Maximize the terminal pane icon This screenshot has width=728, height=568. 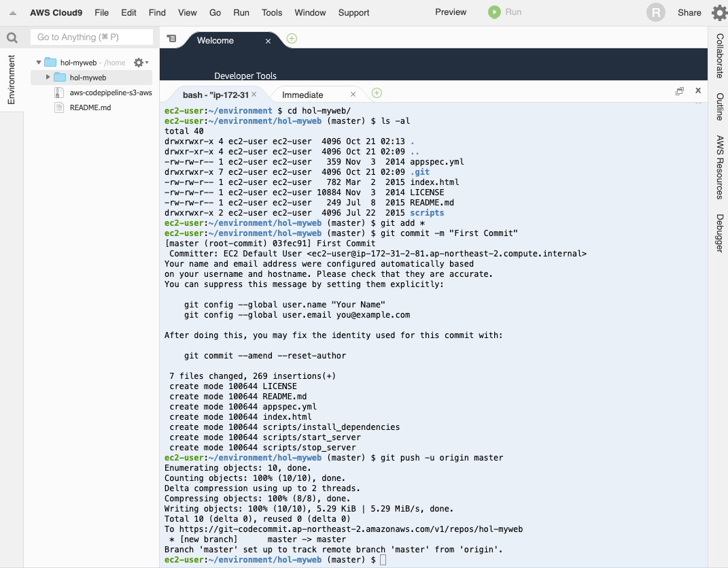[x=679, y=91]
